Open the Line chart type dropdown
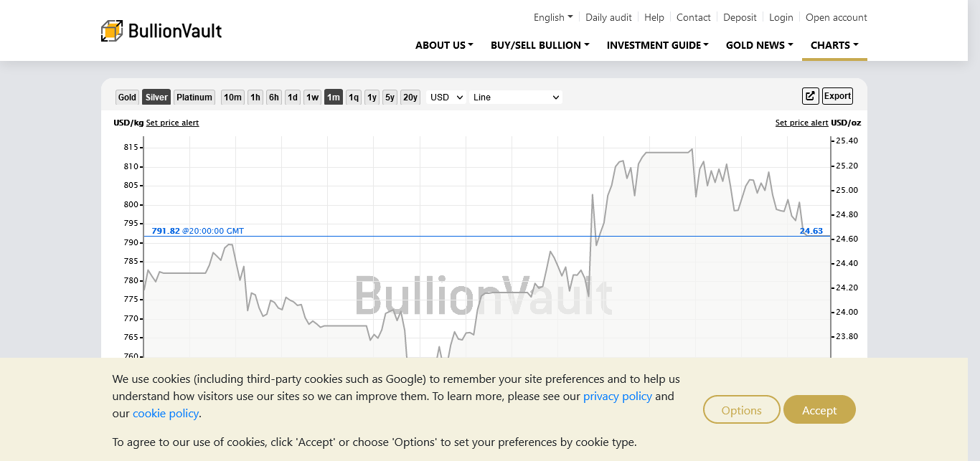980x461 pixels. tap(515, 98)
